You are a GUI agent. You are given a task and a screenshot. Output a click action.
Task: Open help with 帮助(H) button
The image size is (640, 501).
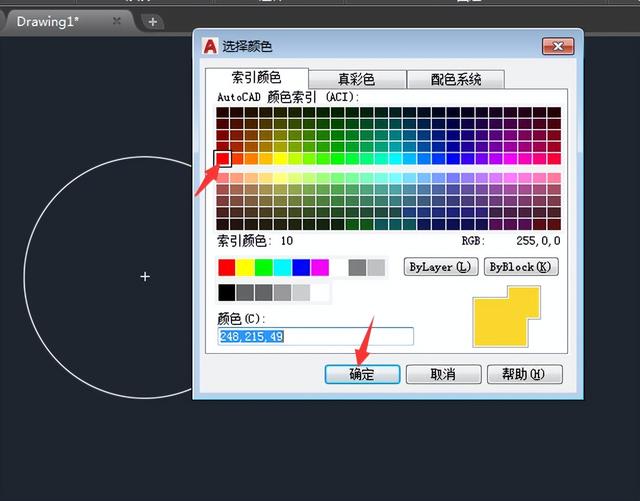(x=524, y=374)
